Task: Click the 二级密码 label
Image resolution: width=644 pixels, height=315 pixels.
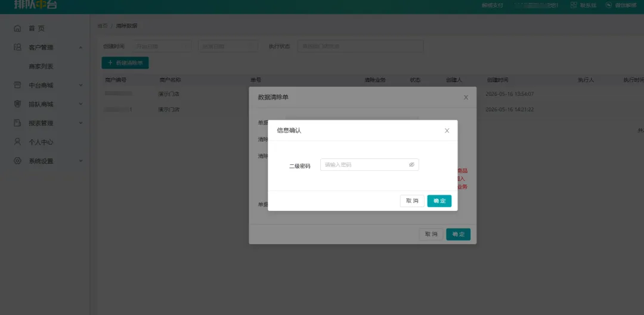Action: point(300,166)
